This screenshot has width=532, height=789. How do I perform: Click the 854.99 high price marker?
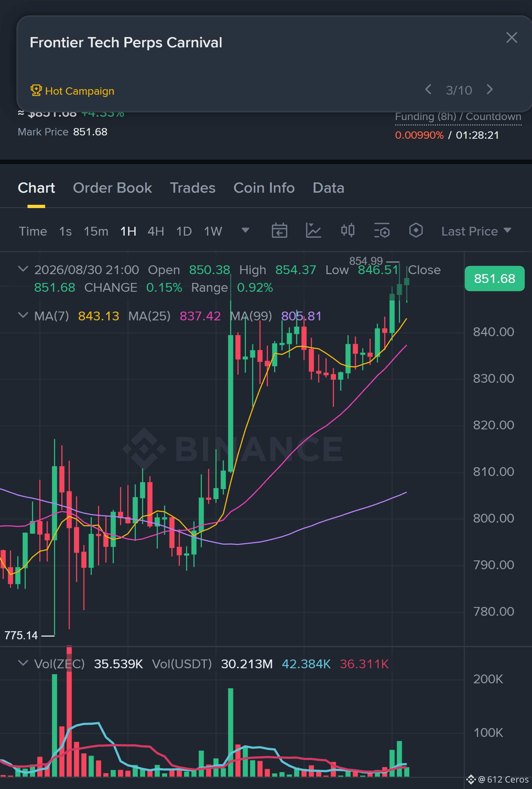(366, 261)
